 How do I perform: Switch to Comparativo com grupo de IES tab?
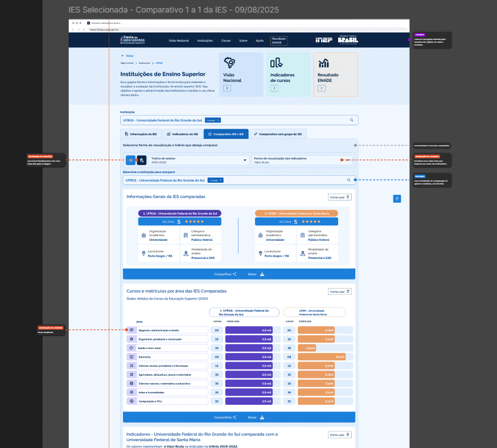(278, 134)
